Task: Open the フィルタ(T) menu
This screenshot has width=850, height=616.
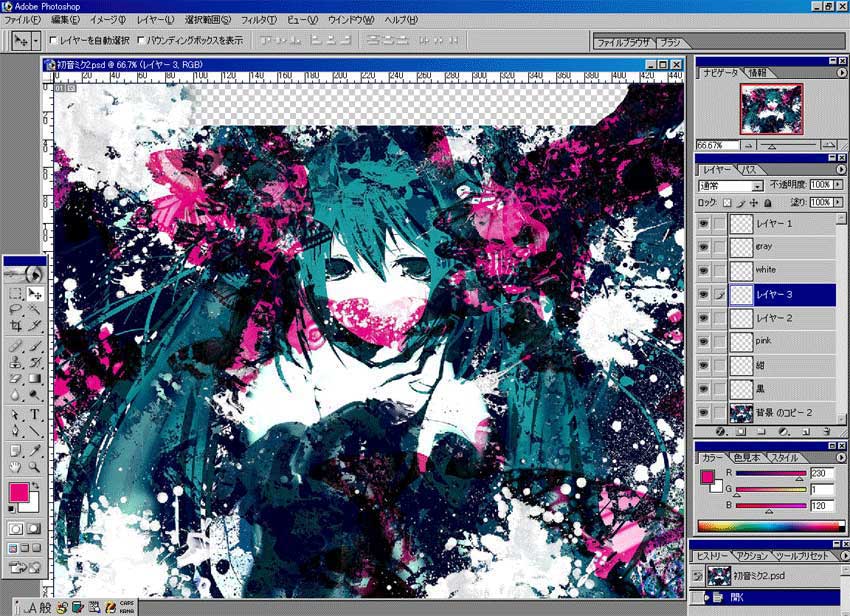Action: click(259, 20)
